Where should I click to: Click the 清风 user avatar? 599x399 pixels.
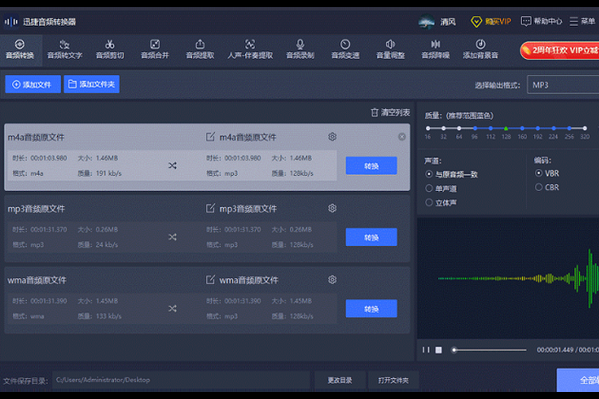pyautogui.click(x=426, y=22)
